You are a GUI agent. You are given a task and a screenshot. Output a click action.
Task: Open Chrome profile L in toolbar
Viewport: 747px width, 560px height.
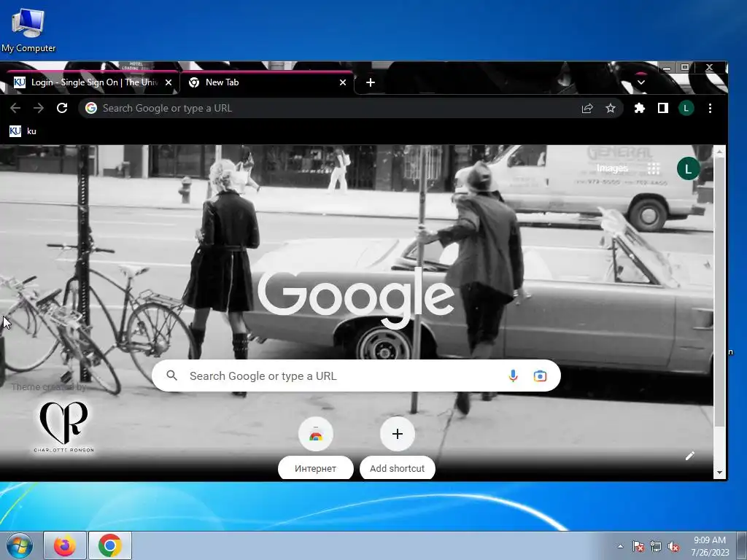686,108
